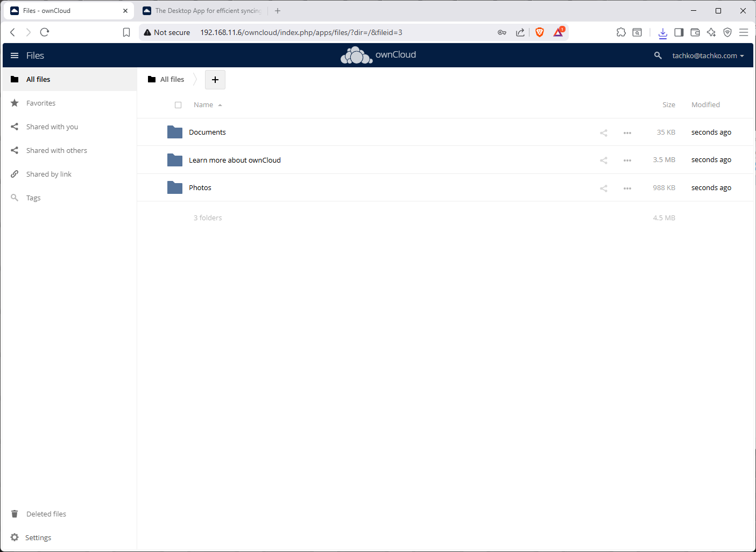Screen dimensions: 756x552
Task: Click the share icon for Documents folder
Action: pyautogui.click(x=603, y=132)
